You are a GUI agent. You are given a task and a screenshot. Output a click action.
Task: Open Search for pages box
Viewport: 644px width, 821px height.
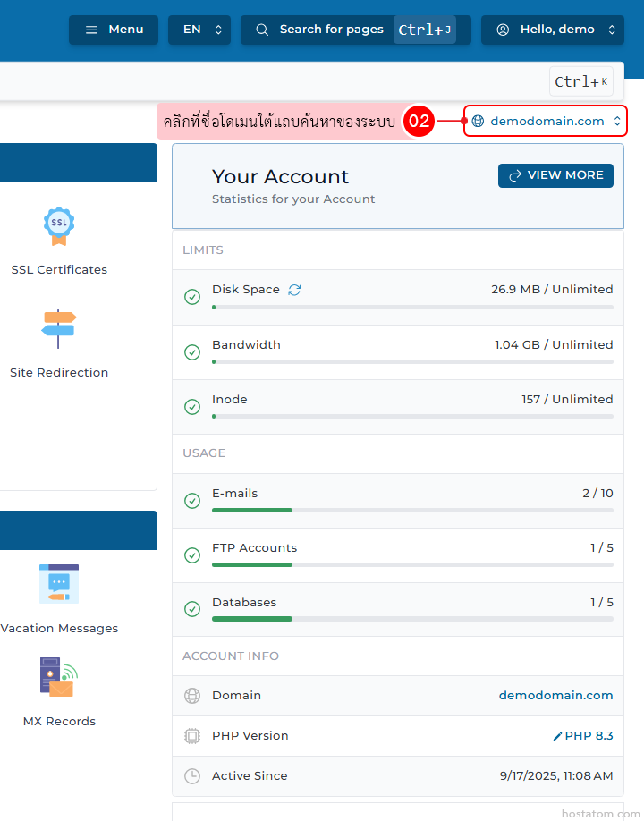(x=355, y=30)
